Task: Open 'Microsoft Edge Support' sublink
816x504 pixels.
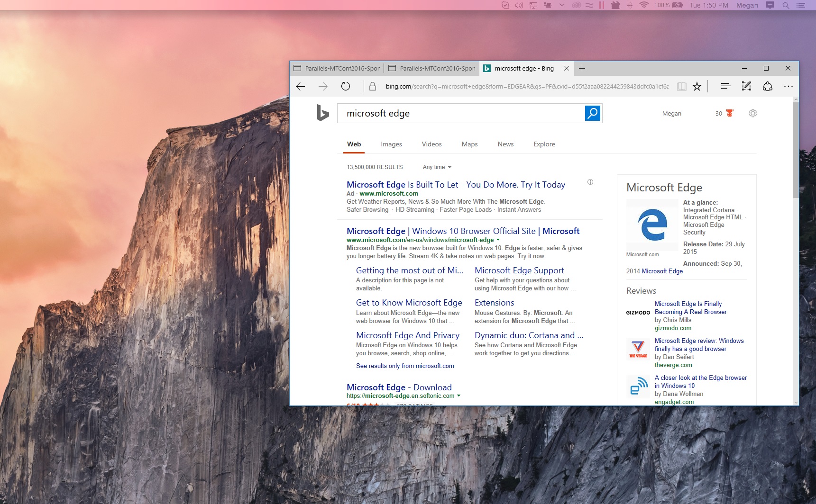Action: point(519,270)
